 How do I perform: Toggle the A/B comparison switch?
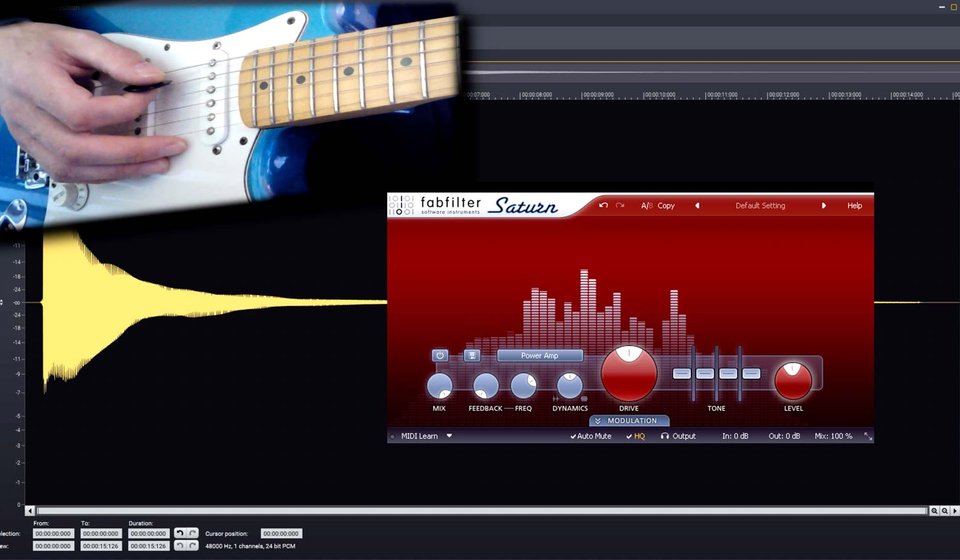click(x=647, y=206)
